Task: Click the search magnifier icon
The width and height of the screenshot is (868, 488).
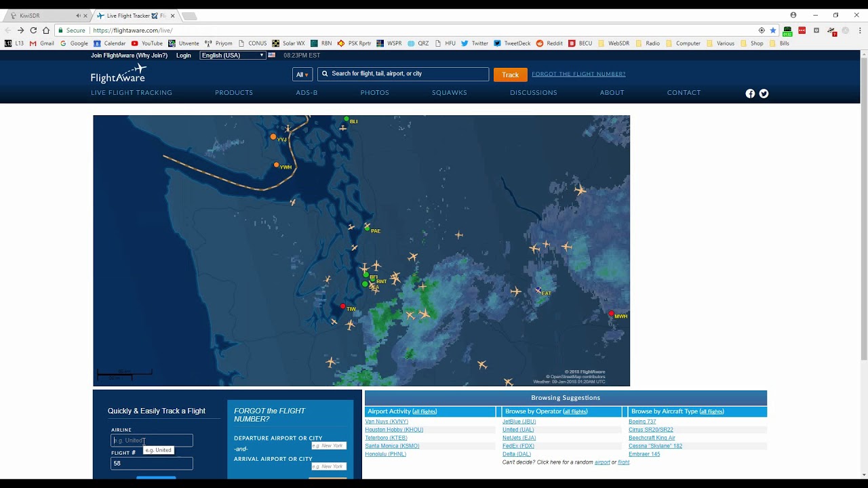Action: click(x=325, y=74)
